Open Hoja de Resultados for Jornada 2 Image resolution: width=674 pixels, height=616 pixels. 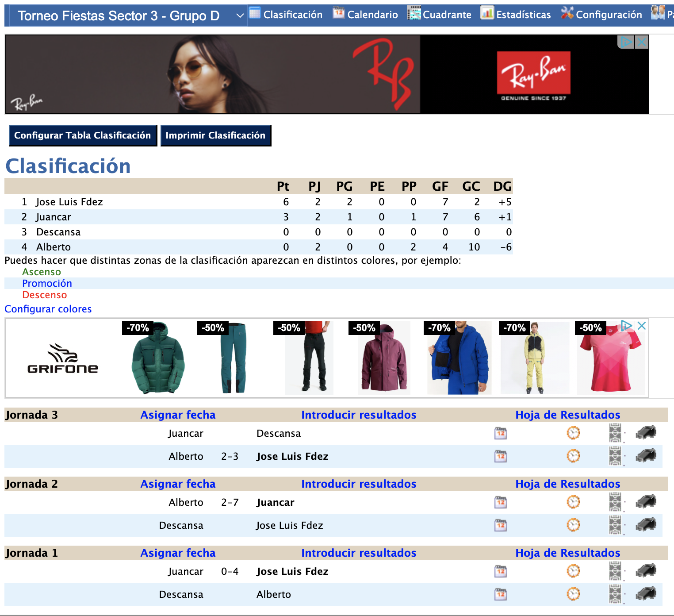pos(568,484)
